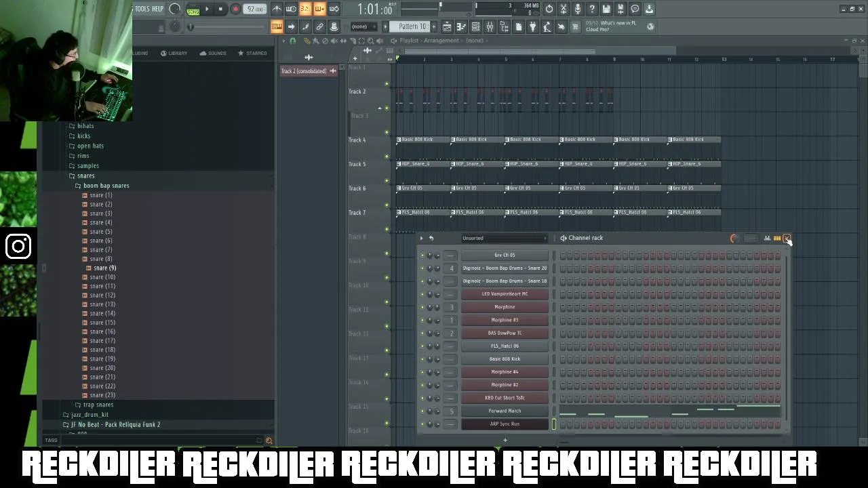This screenshot has width=868, height=488.
Task: Click the plug icon for plugin picker
Action: (x=532, y=26)
